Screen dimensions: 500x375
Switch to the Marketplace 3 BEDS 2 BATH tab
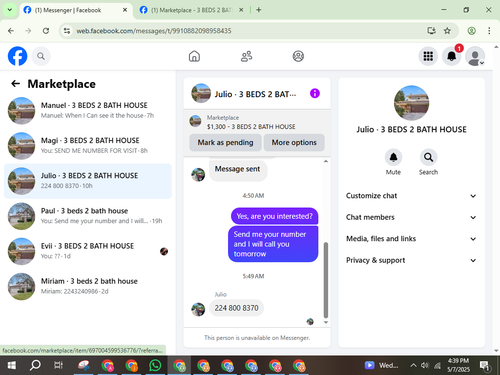(x=191, y=10)
